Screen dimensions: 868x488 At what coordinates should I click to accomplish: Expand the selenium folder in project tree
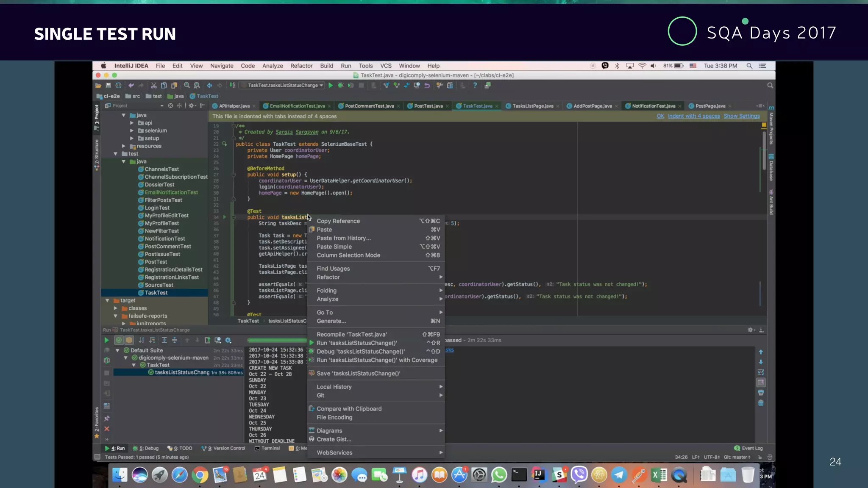click(132, 131)
